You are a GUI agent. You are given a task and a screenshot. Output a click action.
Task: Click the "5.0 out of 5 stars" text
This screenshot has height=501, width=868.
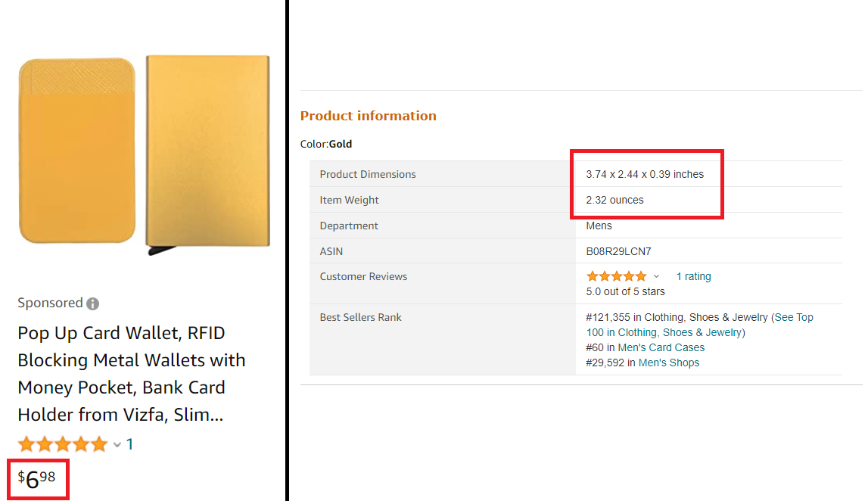tap(625, 291)
